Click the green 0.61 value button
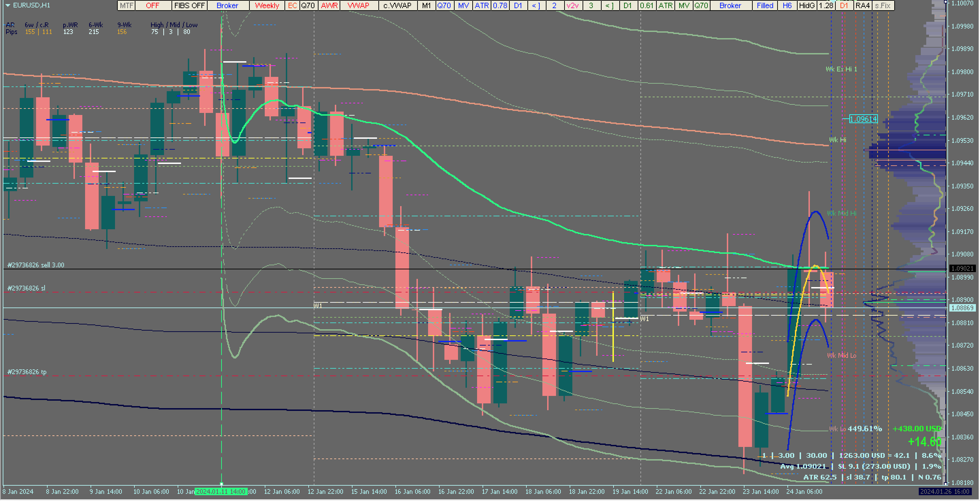This screenshot has width=980, height=501. [647, 5]
